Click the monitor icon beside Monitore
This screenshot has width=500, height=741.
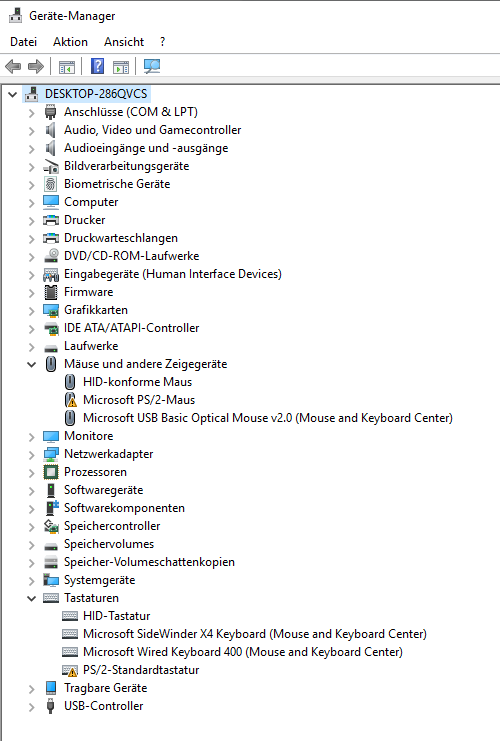coord(51,436)
